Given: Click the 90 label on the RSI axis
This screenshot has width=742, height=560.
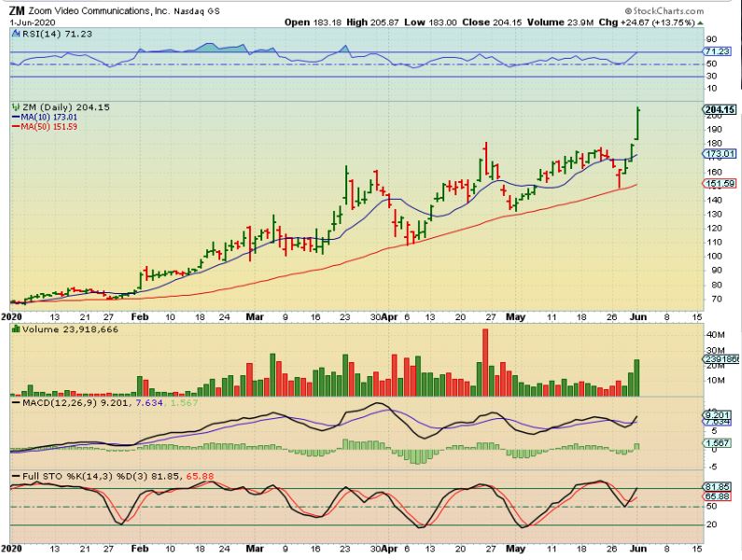Looking at the screenshot, I should pos(711,39).
